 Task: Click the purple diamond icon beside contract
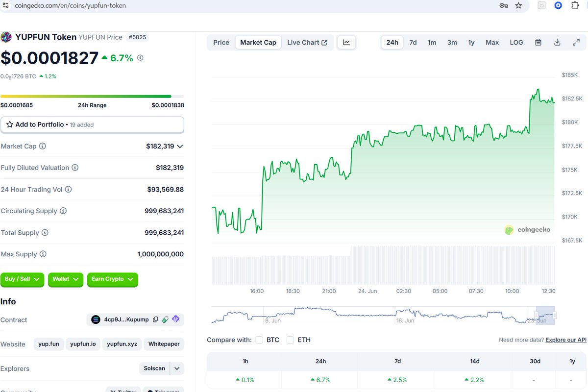(x=176, y=319)
